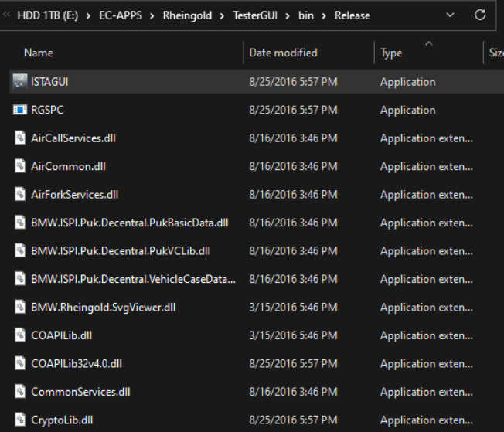
Task: Select the RGSPC file name
Action: point(47,110)
